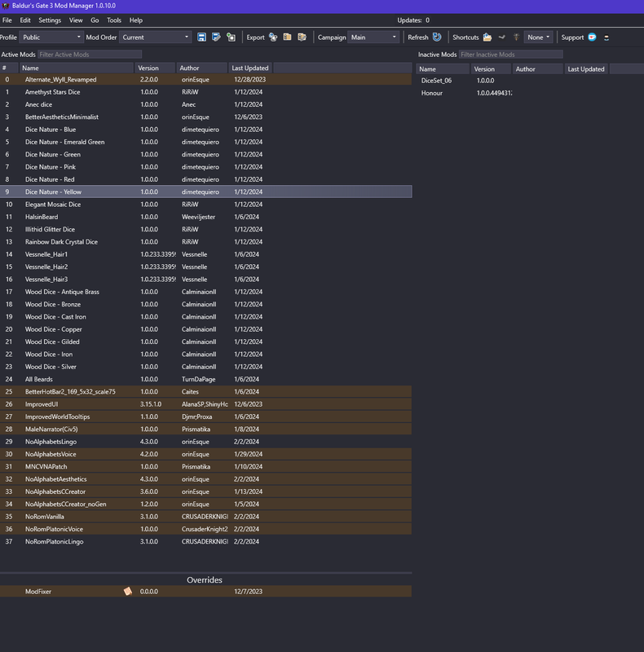
Task: Sort active mods by Name column header
Action: click(x=76, y=68)
